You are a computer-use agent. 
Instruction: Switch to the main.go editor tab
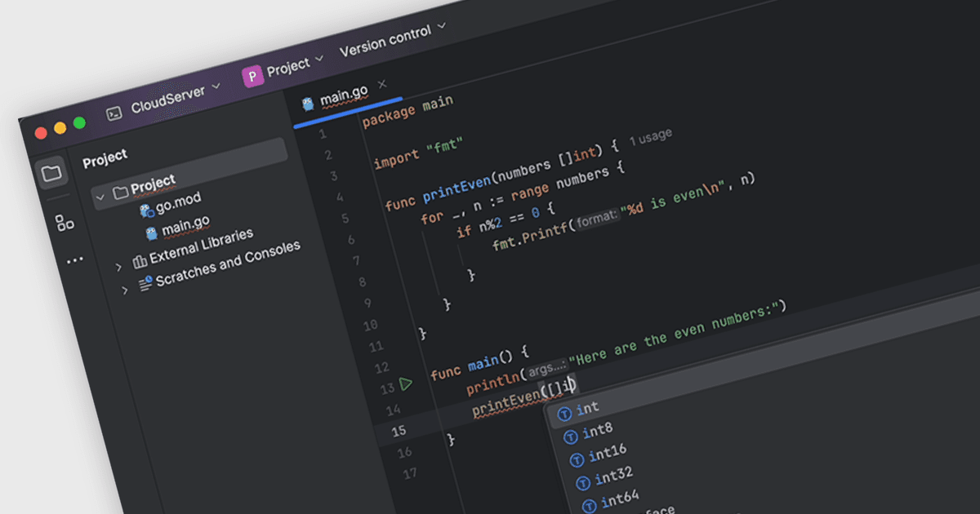[344, 95]
